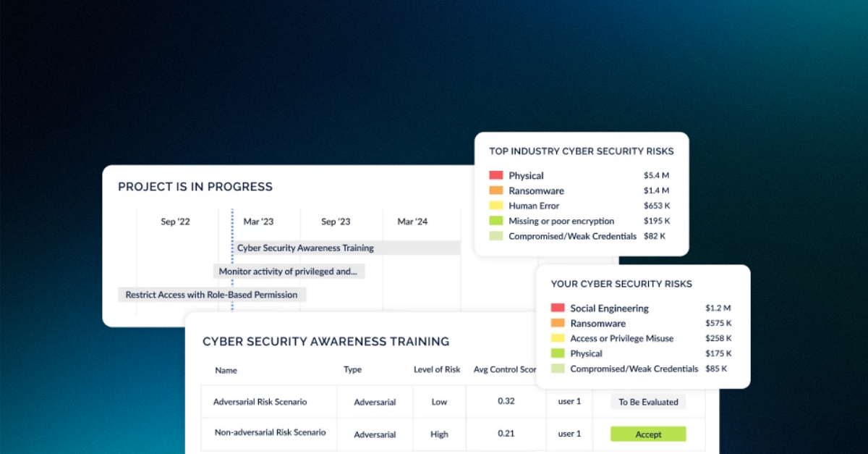Image resolution: width=868 pixels, height=454 pixels.
Task: Click the yellow Human Error swatch
Action: tap(495, 206)
